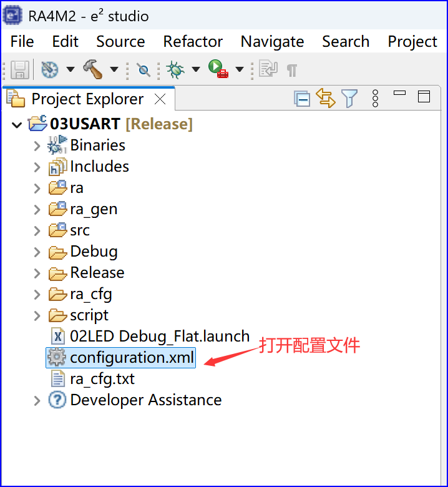
Task: Expand the src folder
Action: coord(37,231)
